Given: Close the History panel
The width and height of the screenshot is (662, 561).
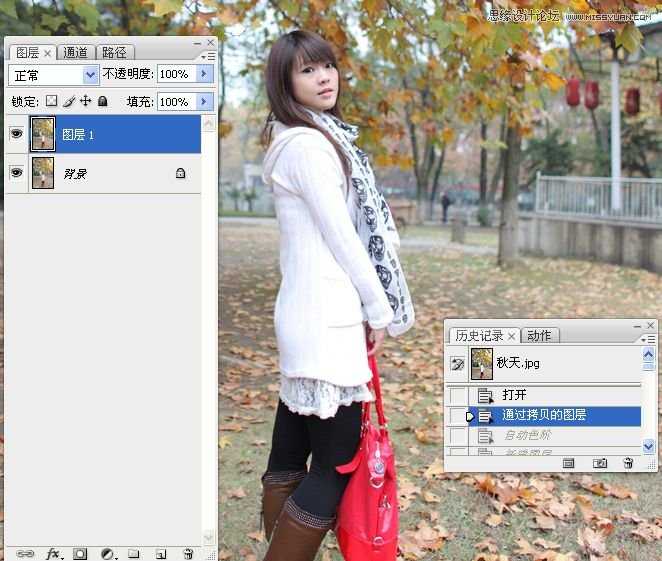Looking at the screenshot, I should pyautogui.click(x=651, y=325).
